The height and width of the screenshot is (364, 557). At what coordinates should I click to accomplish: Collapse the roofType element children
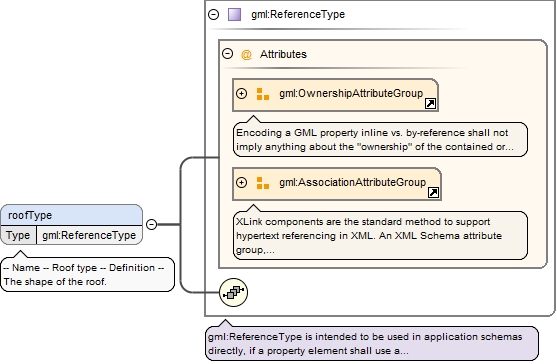pos(151,224)
